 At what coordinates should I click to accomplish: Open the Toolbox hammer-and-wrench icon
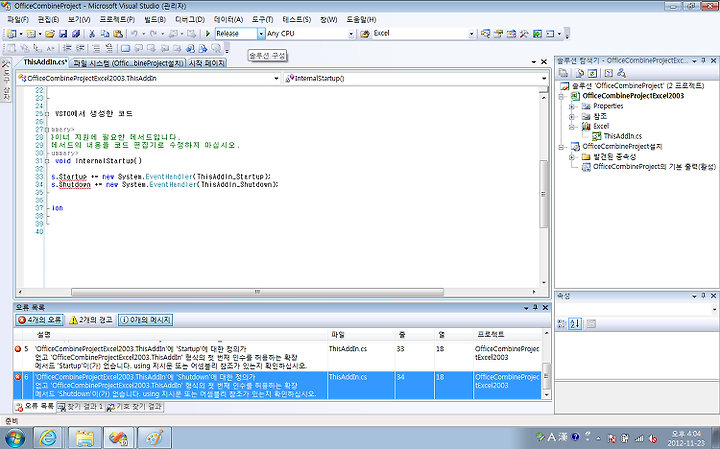pos(524,34)
